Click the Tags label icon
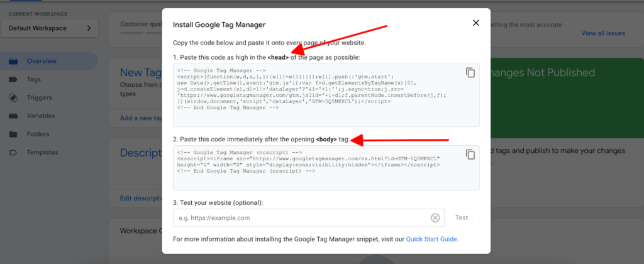The image size is (644, 264). coord(13,79)
